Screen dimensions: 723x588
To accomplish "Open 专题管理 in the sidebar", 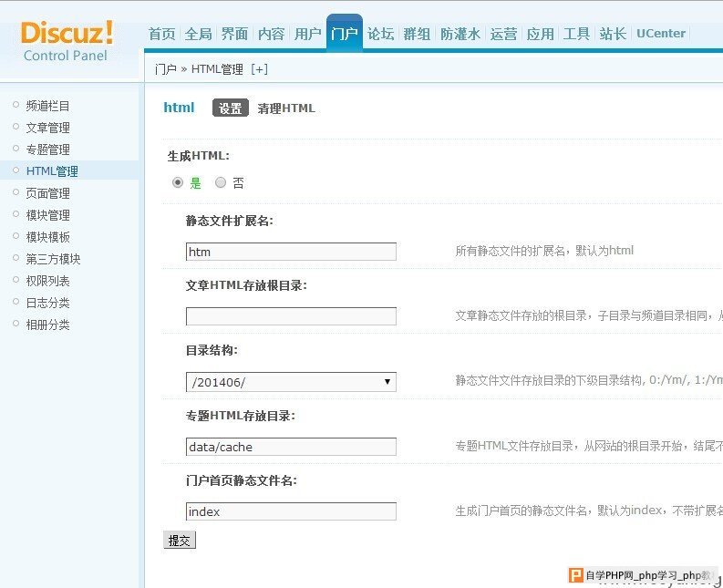I will pyautogui.click(x=48, y=150).
